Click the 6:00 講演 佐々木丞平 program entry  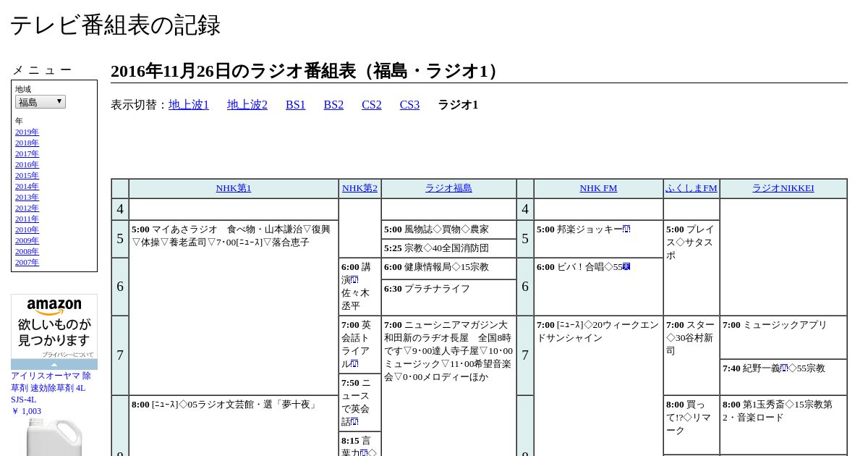coord(359,287)
